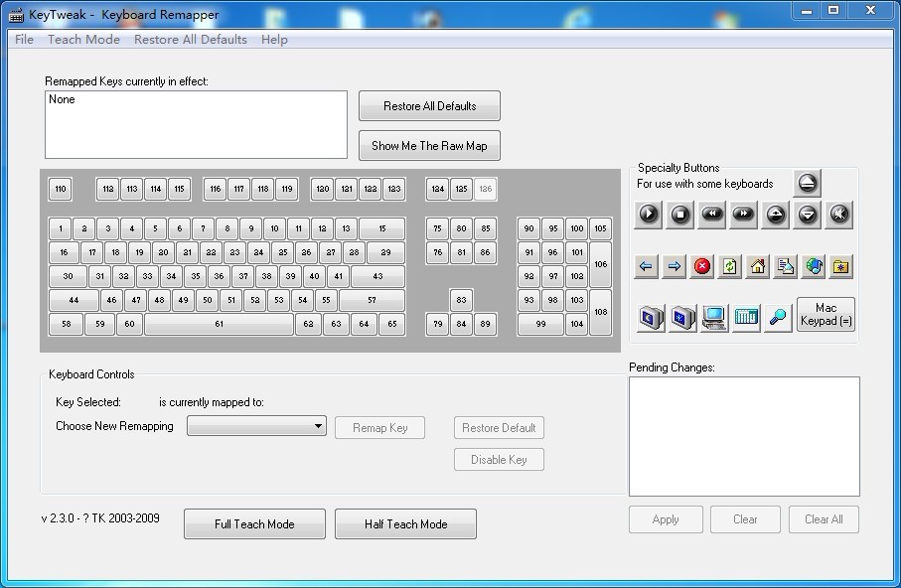The width and height of the screenshot is (901, 588).
Task: Click the Stop media specialty button
Action: [680, 214]
